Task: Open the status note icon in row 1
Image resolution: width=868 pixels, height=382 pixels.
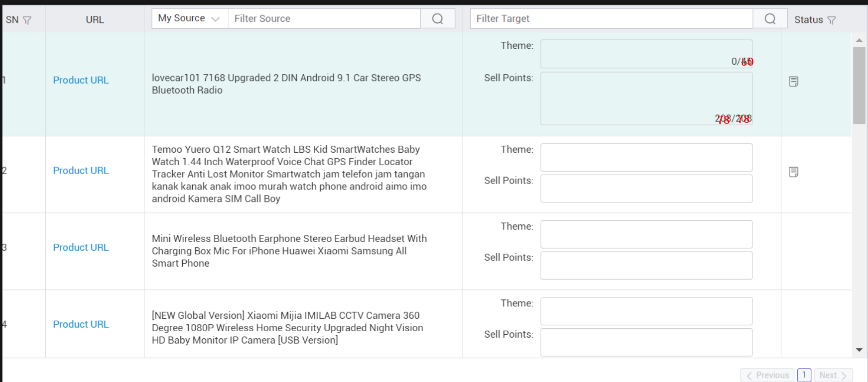Action: coord(793,82)
